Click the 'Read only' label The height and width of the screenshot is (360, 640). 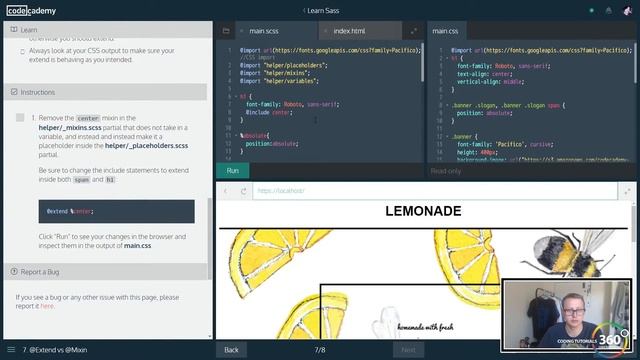[x=445, y=171]
